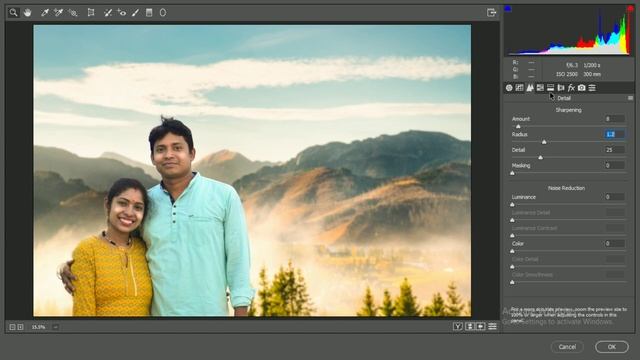Click the Sharpening Detail slider handle
640x360 pixels.
click(540, 158)
